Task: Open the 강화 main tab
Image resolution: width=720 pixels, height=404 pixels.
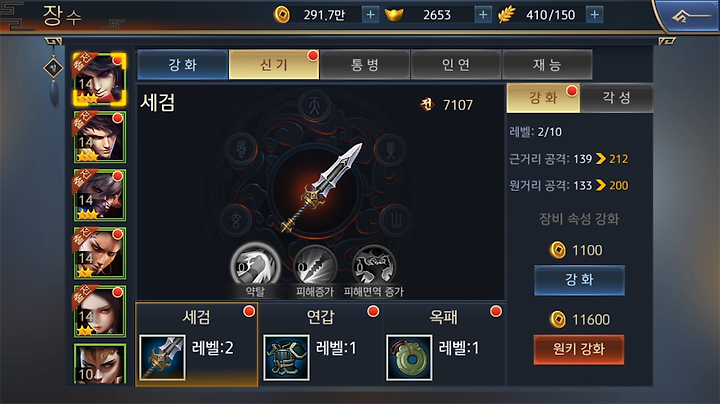Action: click(x=183, y=65)
